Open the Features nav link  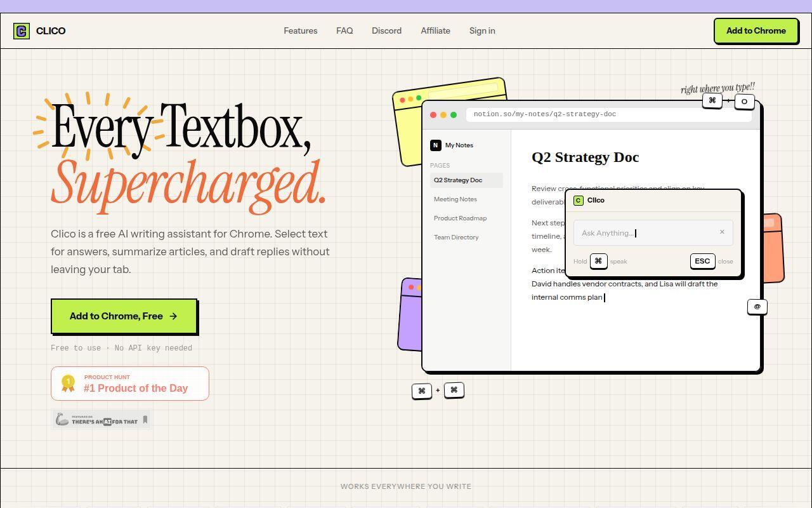(x=301, y=30)
